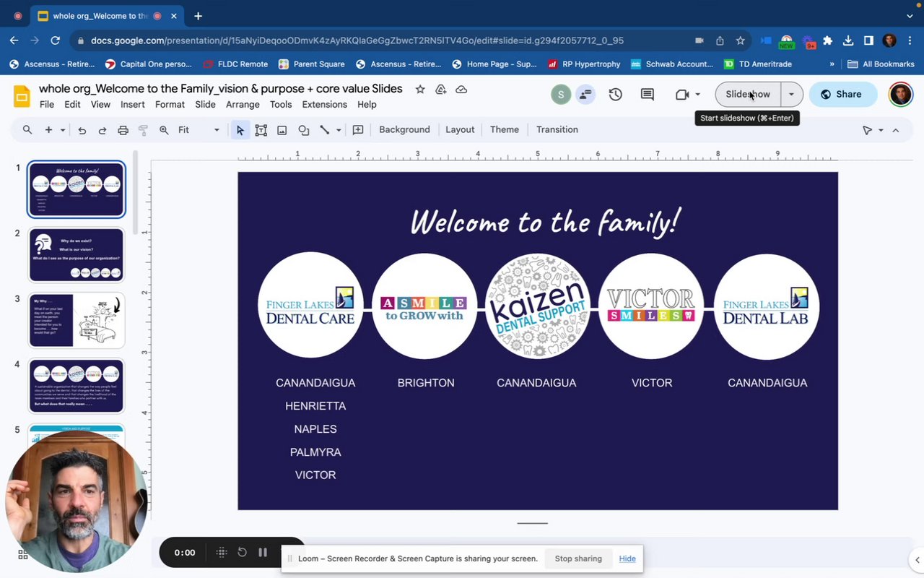The width and height of the screenshot is (924, 578).
Task: Open the collaborator chat icon
Action: (585, 95)
